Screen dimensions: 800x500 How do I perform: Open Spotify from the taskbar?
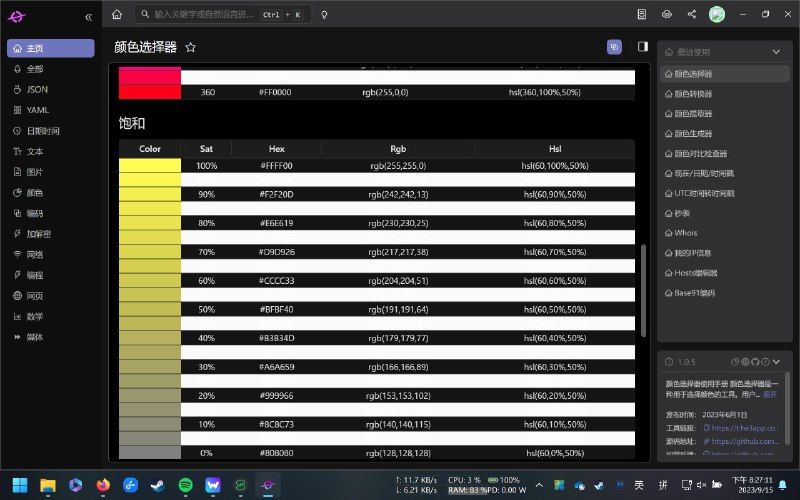coord(185,485)
